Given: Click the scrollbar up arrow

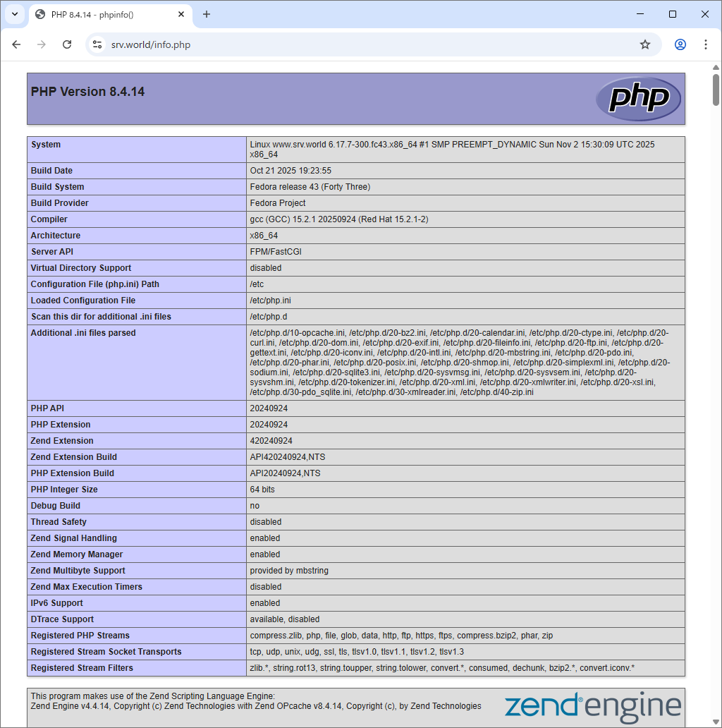Looking at the screenshot, I should point(716,67).
